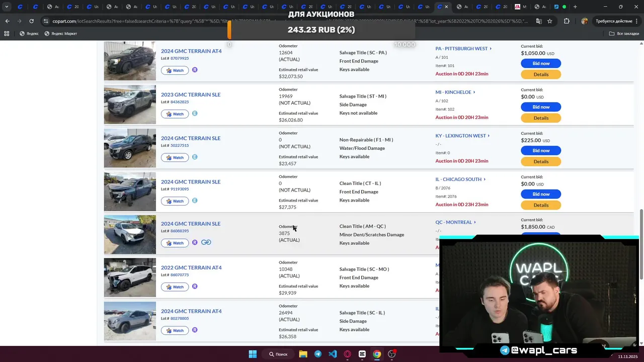Expand the KY - Lexington West location arrow
The height and width of the screenshot is (362, 644).
tap(489, 136)
